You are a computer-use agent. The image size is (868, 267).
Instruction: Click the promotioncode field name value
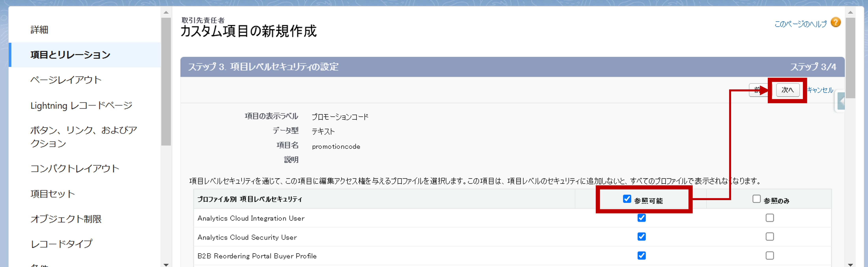pyautogui.click(x=336, y=147)
